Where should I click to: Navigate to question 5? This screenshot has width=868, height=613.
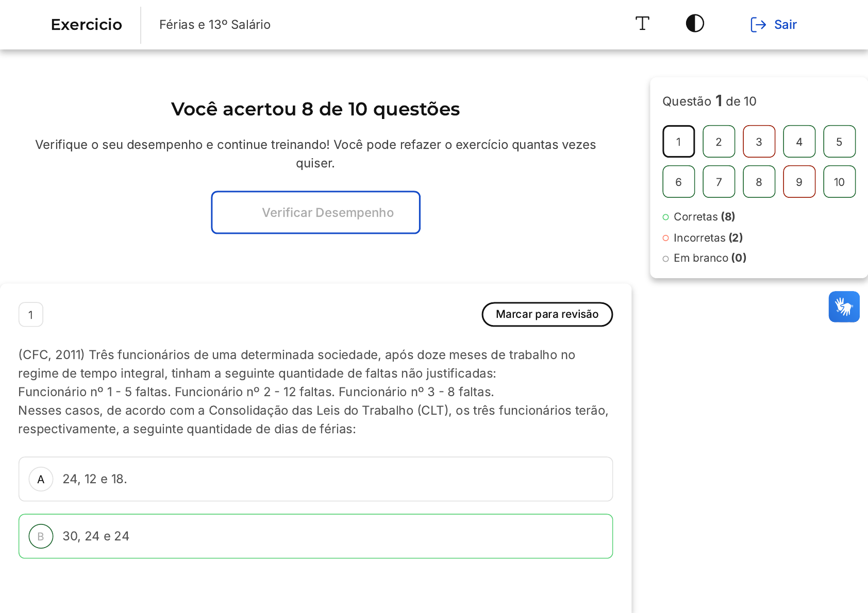pyautogui.click(x=839, y=142)
